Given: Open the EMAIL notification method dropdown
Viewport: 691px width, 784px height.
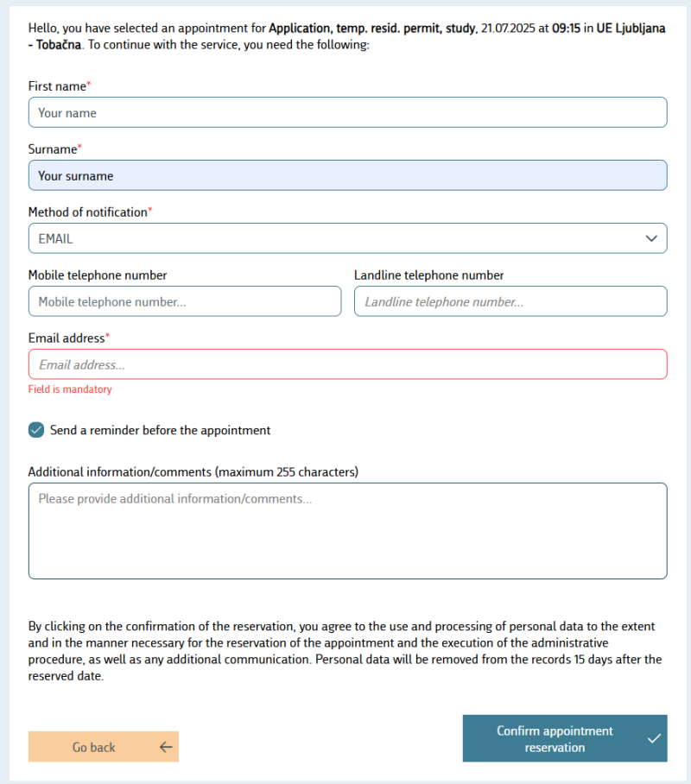Looking at the screenshot, I should 348,238.
